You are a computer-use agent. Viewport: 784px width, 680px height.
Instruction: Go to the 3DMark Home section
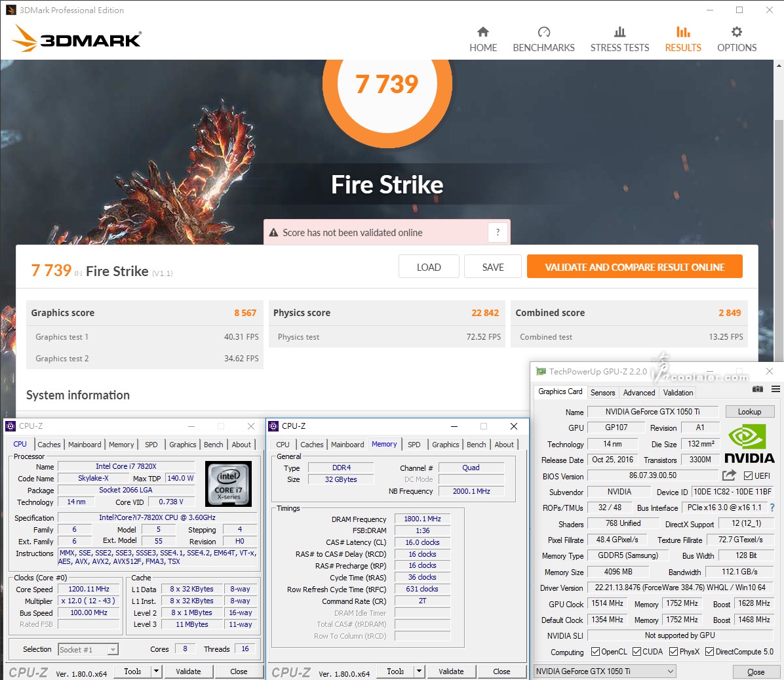point(483,39)
